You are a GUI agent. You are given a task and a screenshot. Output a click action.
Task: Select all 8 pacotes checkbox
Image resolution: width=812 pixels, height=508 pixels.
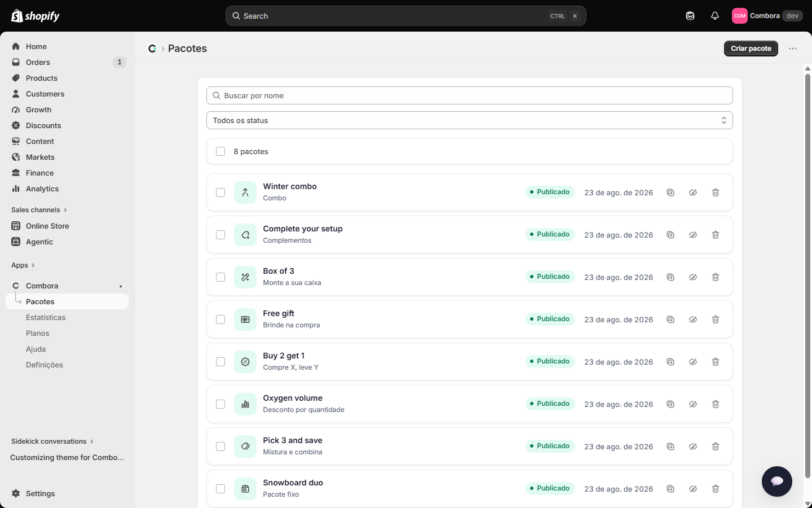pos(220,151)
